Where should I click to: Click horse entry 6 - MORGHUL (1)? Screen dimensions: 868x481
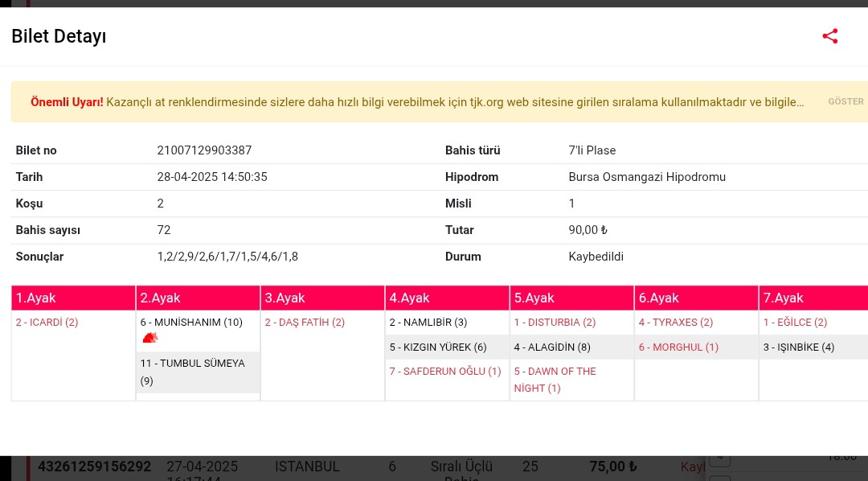point(678,347)
